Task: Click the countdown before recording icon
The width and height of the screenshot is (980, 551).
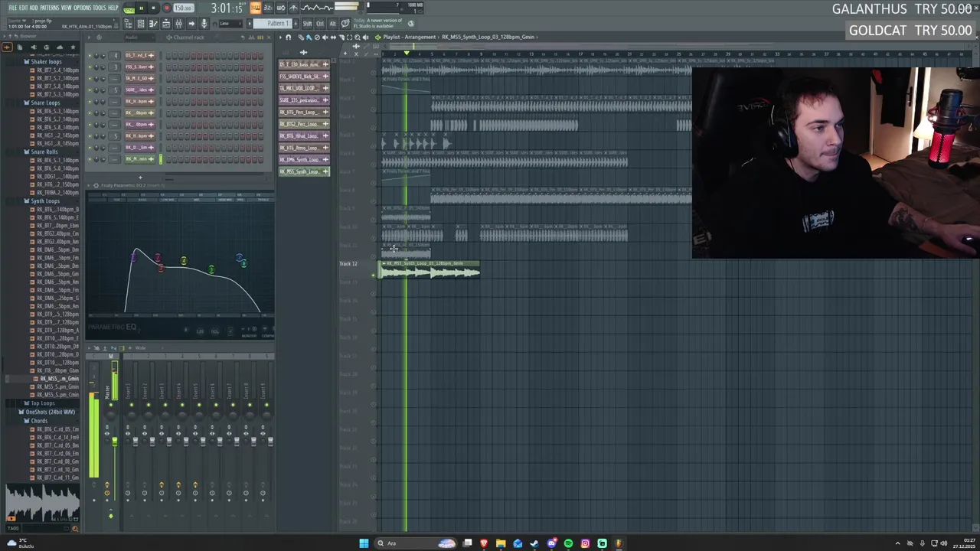Action: [268, 8]
